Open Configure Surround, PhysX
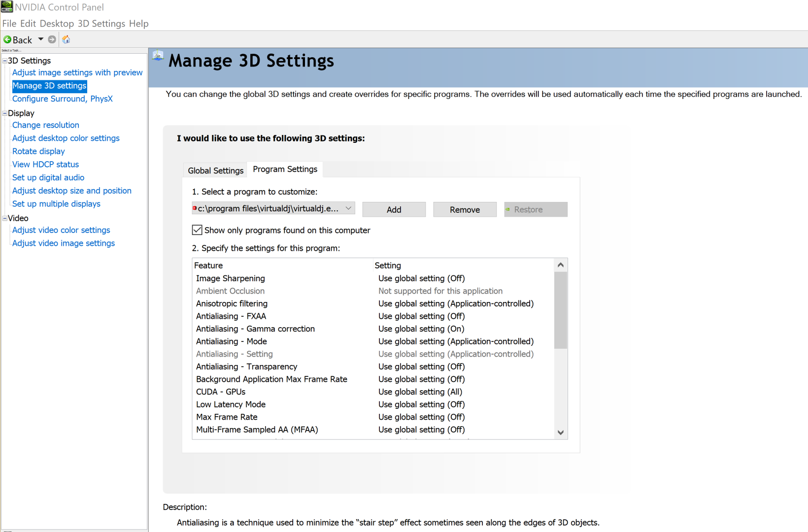 click(63, 99)
